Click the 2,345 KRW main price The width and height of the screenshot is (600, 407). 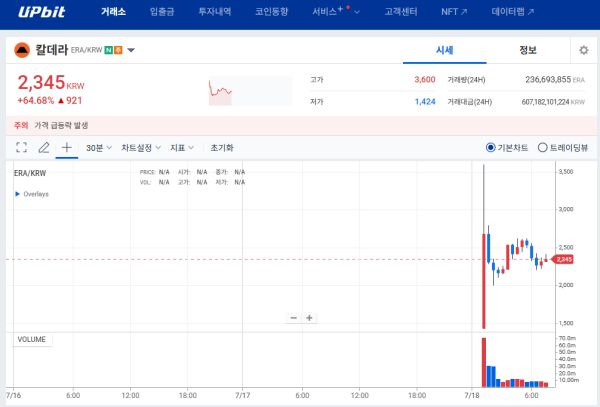51,82
